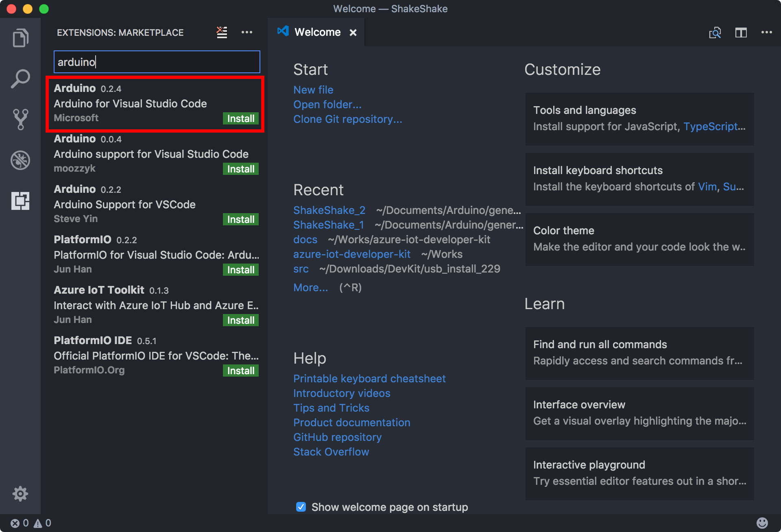The image size is (781, 532).
Task: Open the Manage gear menu
Action: (x=20, y=494)
